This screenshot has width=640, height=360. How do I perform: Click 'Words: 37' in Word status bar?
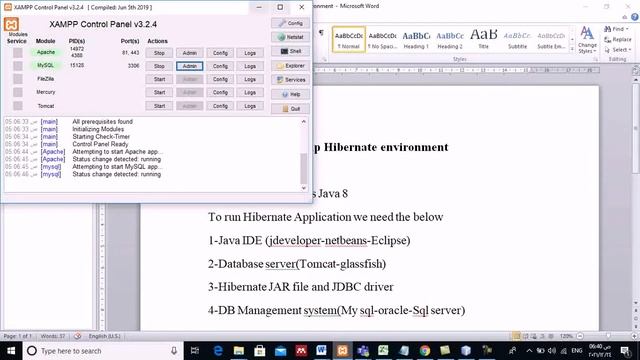coord(53,336)
